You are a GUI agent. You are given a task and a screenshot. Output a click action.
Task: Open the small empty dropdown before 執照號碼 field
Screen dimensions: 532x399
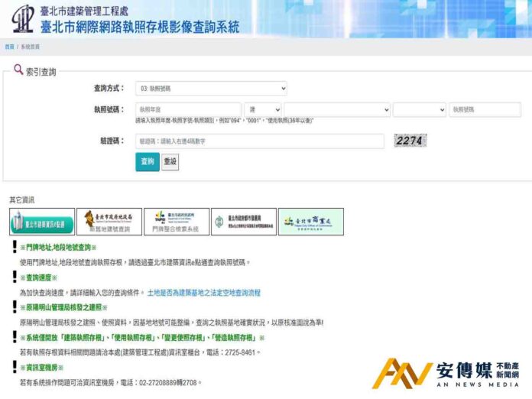click(419, 109)
